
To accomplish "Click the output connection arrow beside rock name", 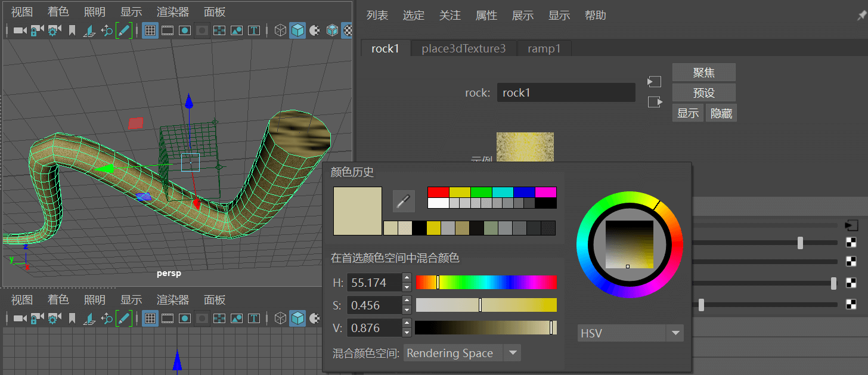I will pos(655,102).
